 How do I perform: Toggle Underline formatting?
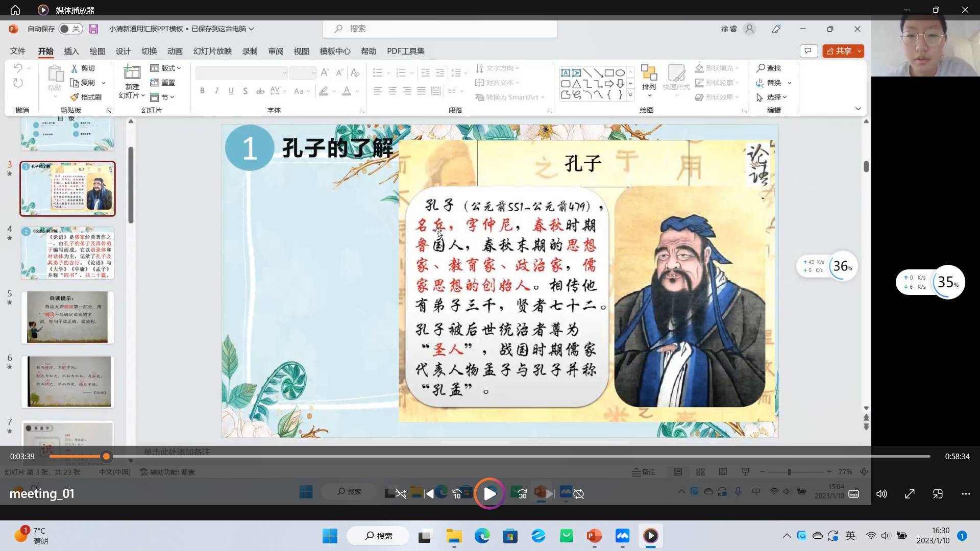[231, 91]
